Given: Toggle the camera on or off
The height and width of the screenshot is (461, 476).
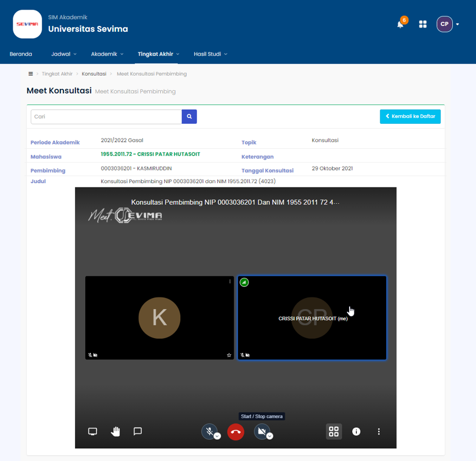Looking at the screenshot, I should (261, 431).
